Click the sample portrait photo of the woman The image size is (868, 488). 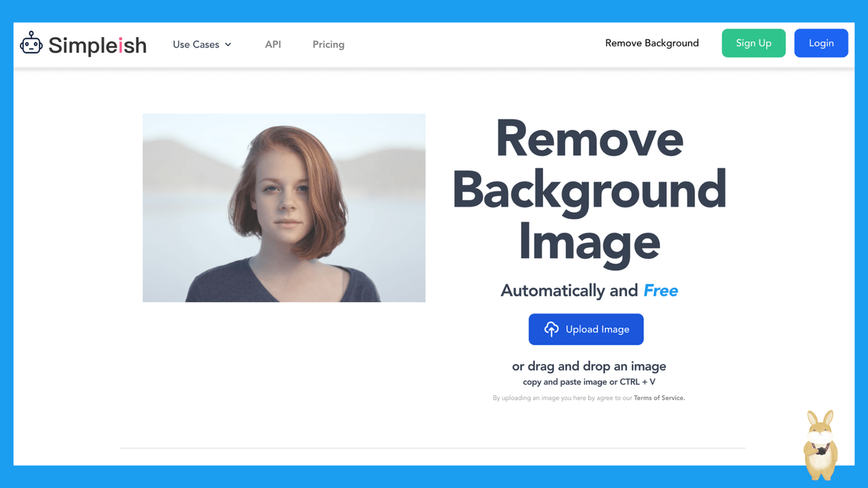[283, 207]
